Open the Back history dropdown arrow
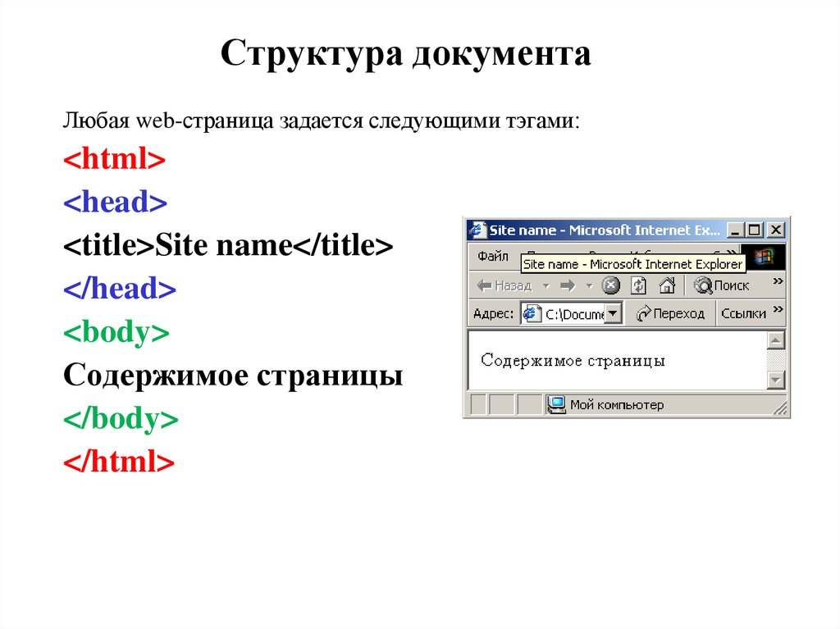The width and height of the screenshot is (840, 629). [546, 285]
